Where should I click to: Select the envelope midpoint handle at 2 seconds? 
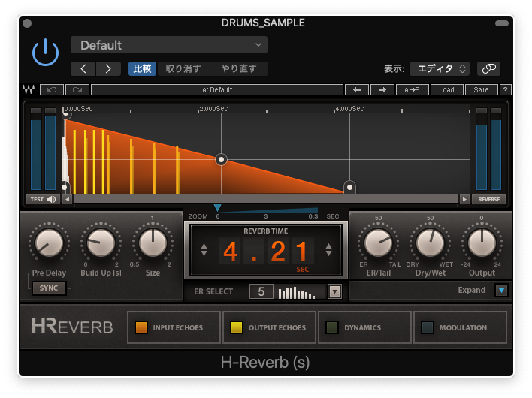(x=221, y=159)
